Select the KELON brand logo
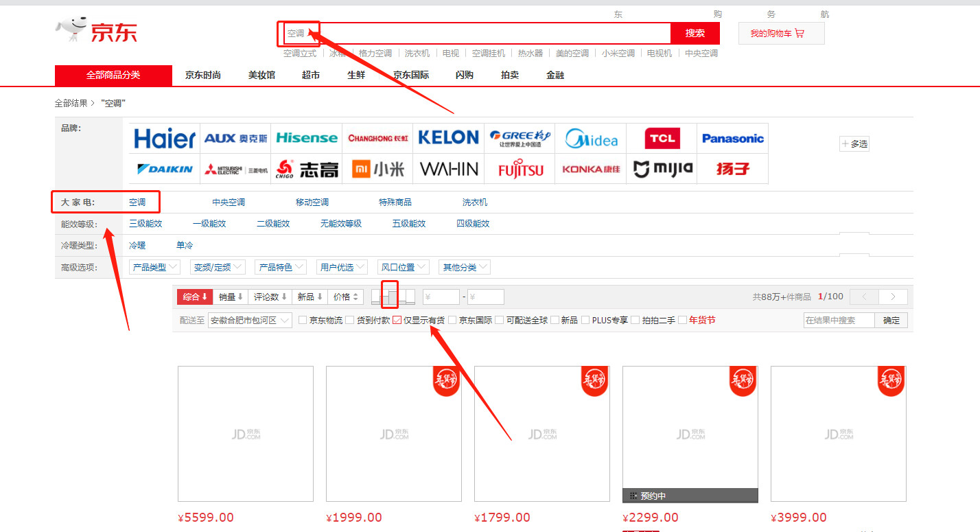 (449, 139)
